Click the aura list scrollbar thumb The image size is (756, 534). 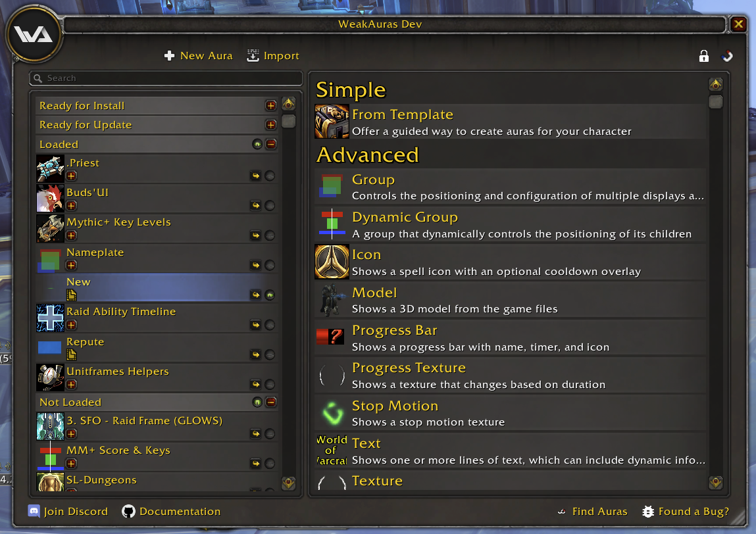[x=288, y=122]
